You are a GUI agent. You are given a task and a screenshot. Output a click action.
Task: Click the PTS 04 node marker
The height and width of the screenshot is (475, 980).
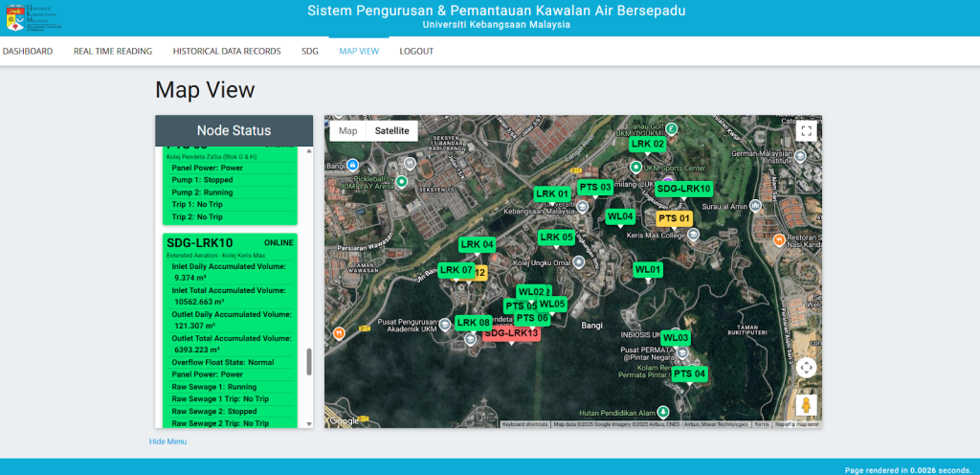pos(688,373)
